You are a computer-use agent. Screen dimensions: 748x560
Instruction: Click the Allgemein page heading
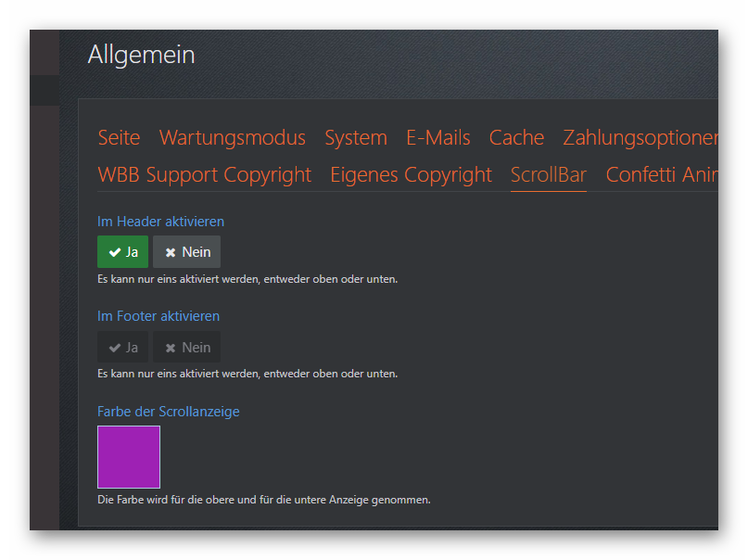coord(141,55)
